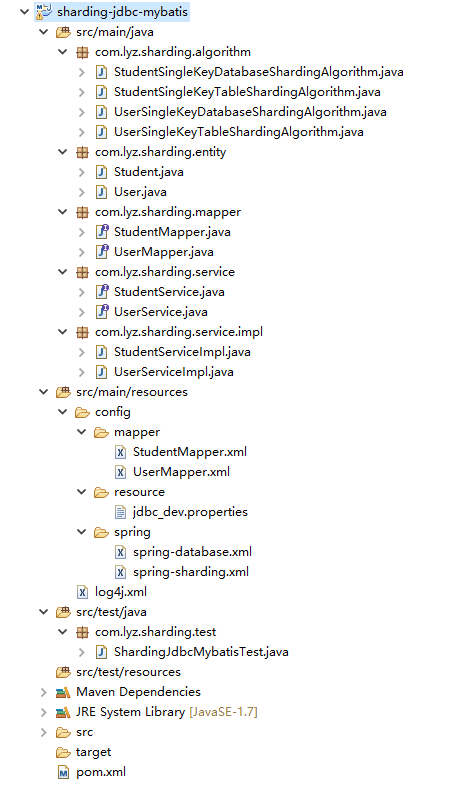Collapse the com.lyz.sharding.test package
The width and height of the screenshot is (454, 795).
[x=63, y=632]
